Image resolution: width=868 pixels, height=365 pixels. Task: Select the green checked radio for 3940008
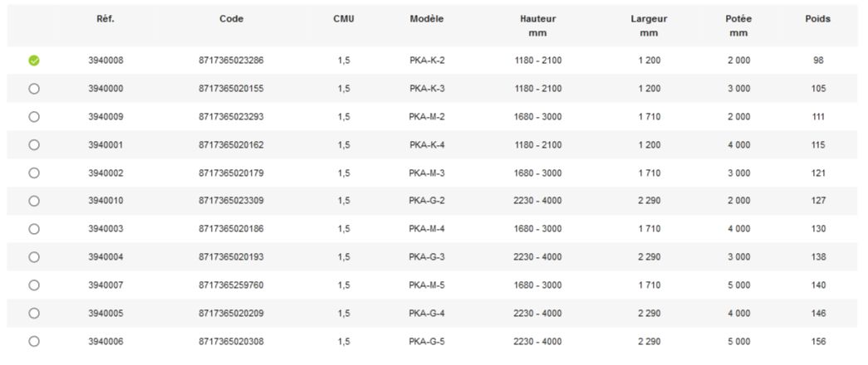click(34, 61)
